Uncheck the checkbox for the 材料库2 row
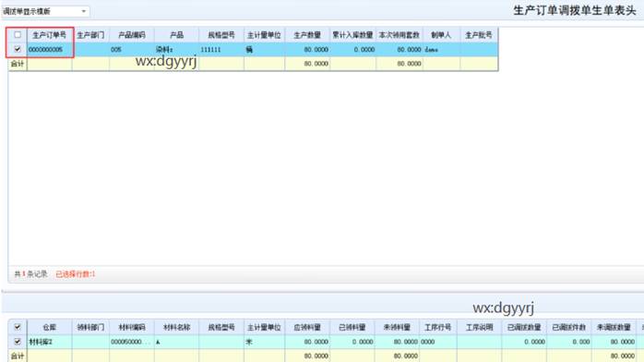The width and height of the screenshot is (644, 362). click(18, 342)
